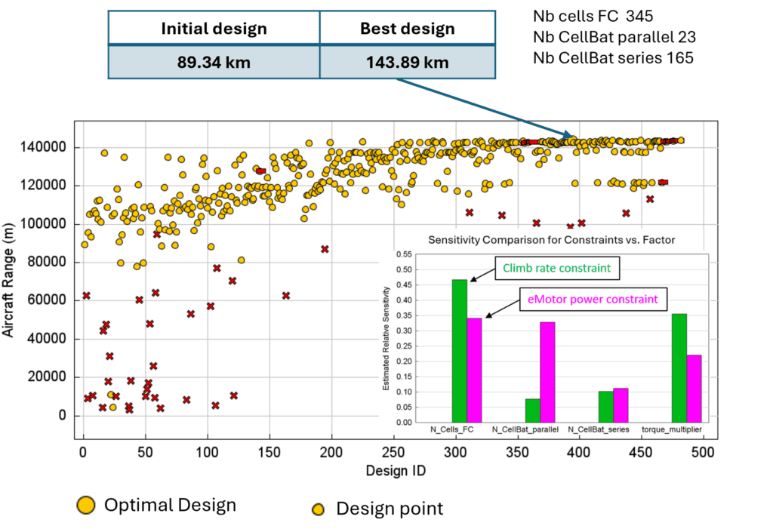Click the 250 x-axis tick label

pyautogui.click(x=393, y=452)
